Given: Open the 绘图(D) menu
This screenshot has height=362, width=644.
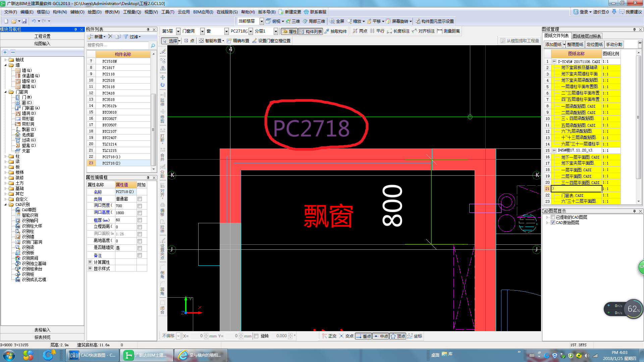Looking at the screenshot, I should point(94,12).
